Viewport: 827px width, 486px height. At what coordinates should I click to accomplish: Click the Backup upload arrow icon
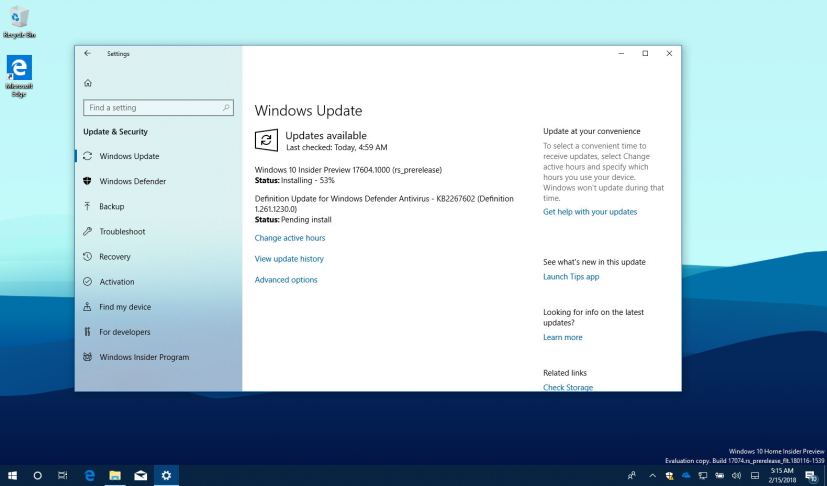click(88, 206)
